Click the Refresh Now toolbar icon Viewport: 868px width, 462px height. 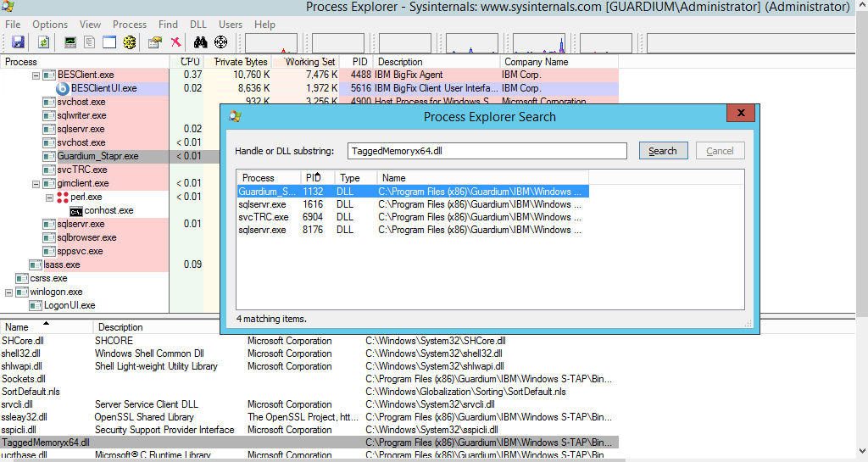[x=44, y=42]
